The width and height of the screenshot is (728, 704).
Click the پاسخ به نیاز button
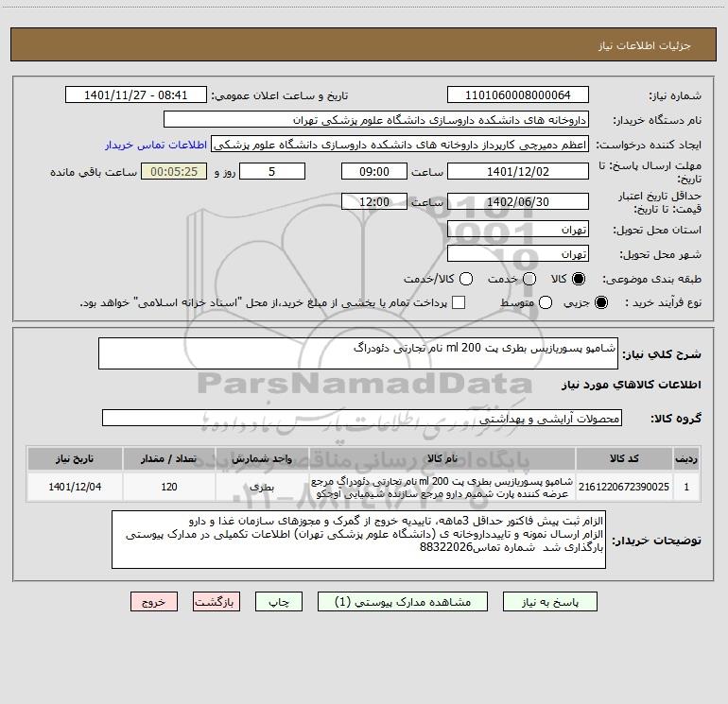tap(550, 601)
